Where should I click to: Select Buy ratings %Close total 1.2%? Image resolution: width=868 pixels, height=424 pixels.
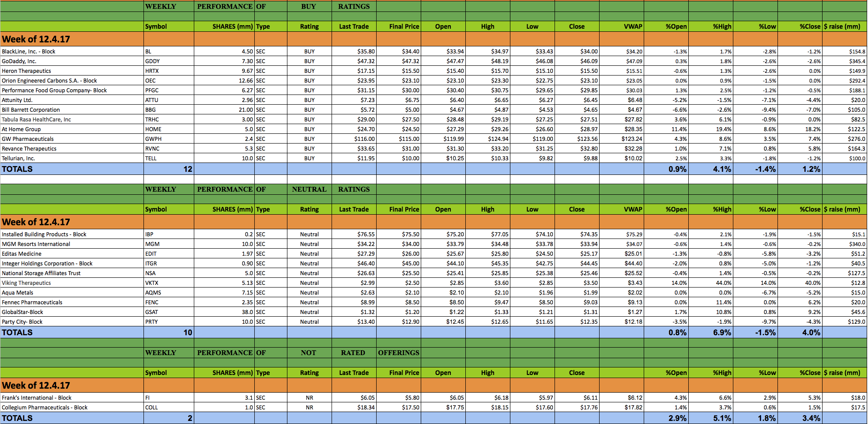click(800, 169)
